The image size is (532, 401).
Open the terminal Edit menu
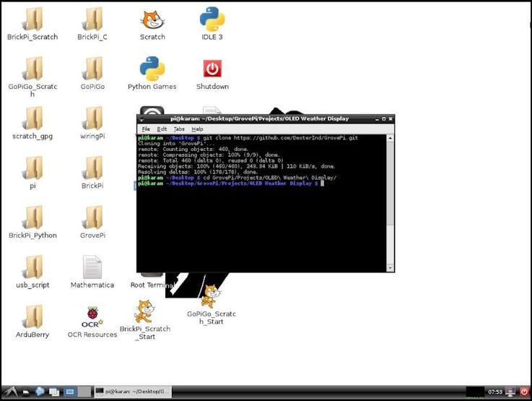[162, 129]
